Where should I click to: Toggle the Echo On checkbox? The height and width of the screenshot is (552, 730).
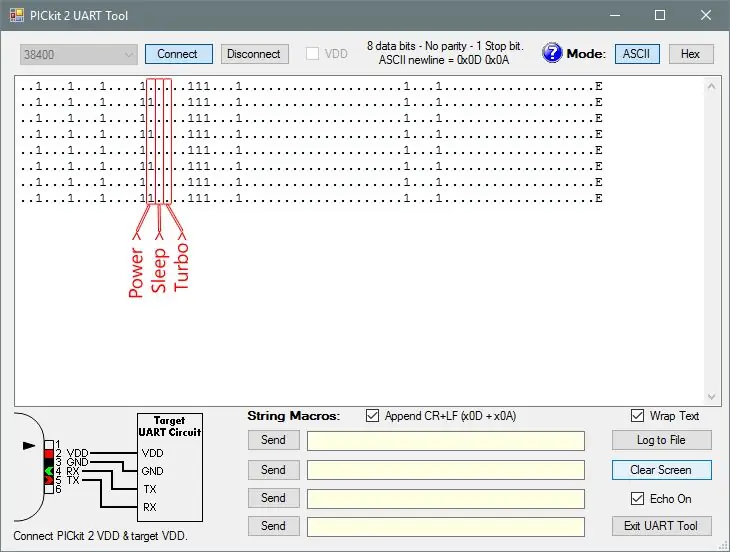pyautogui.click(x=637, y=498)
